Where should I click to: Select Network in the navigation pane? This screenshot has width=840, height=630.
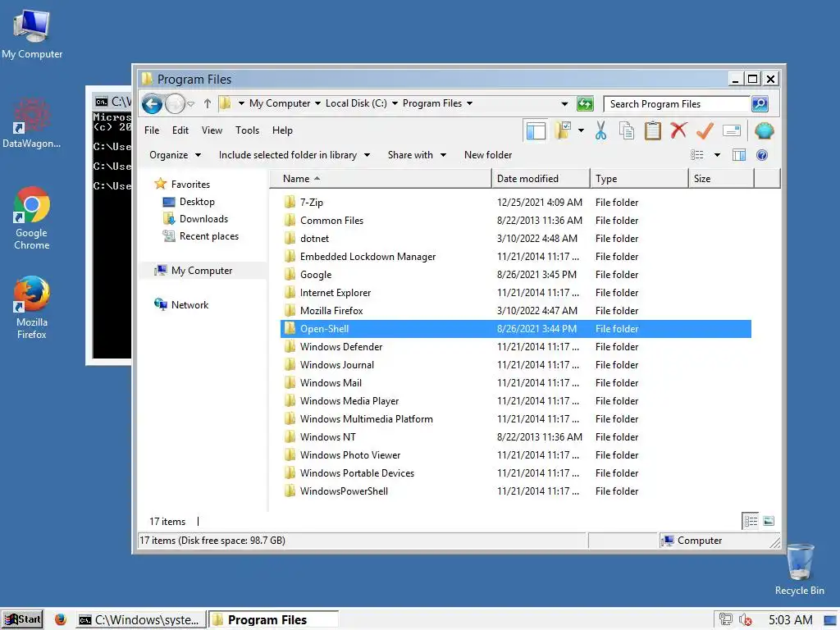(x=181, y=305)
